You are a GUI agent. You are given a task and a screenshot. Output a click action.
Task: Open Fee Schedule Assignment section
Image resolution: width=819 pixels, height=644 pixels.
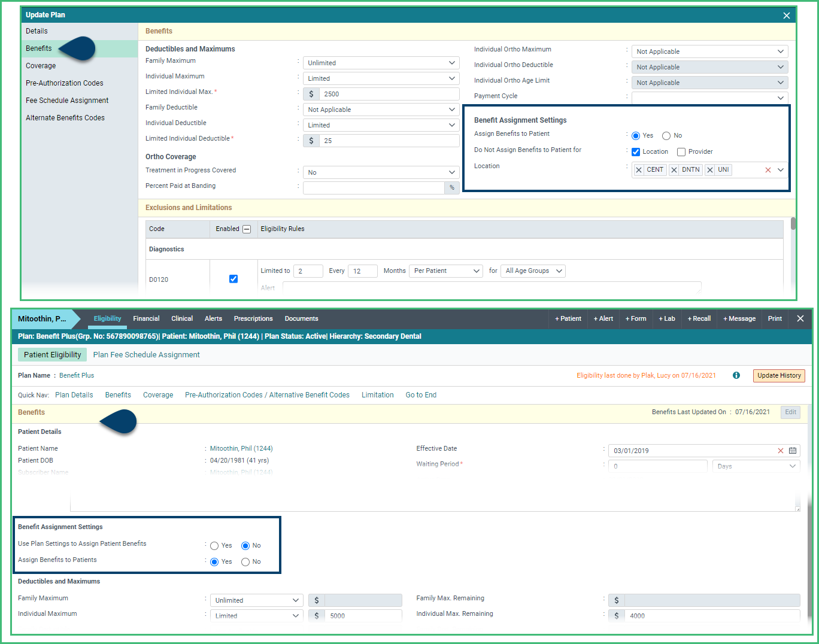click(x=80, y=101)
